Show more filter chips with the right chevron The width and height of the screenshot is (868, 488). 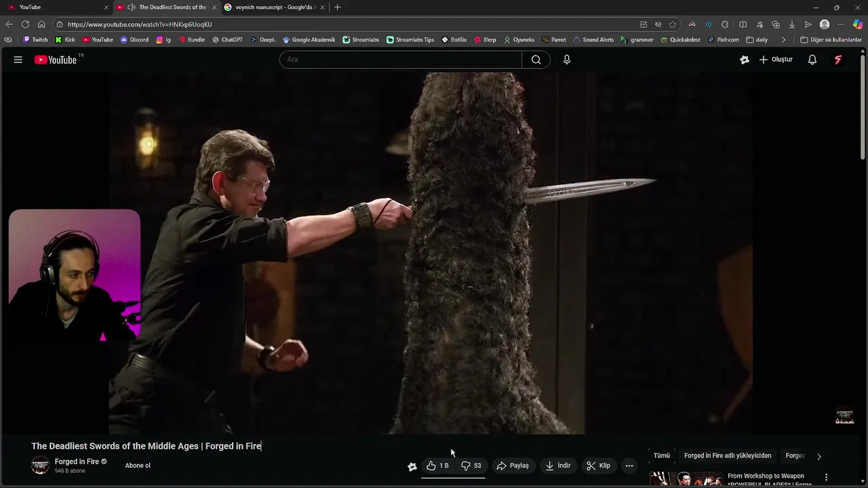[818, 456]
